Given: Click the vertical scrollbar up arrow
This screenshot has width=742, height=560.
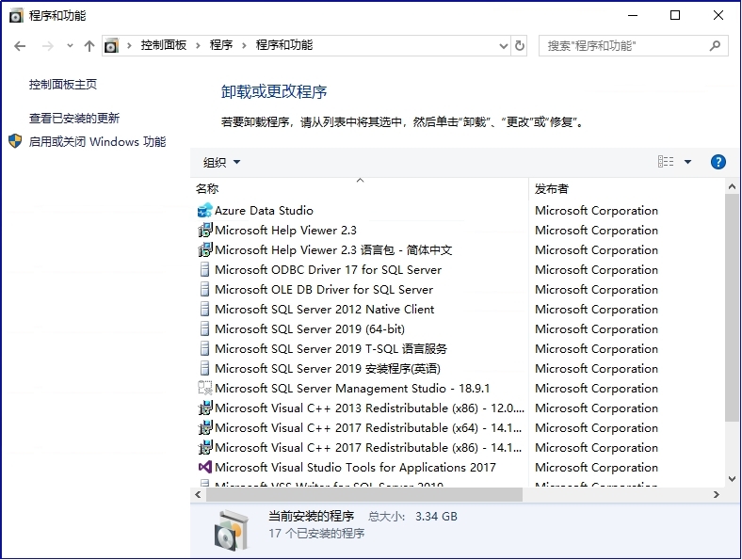Looking at the screenshot, I should (732, 186).
